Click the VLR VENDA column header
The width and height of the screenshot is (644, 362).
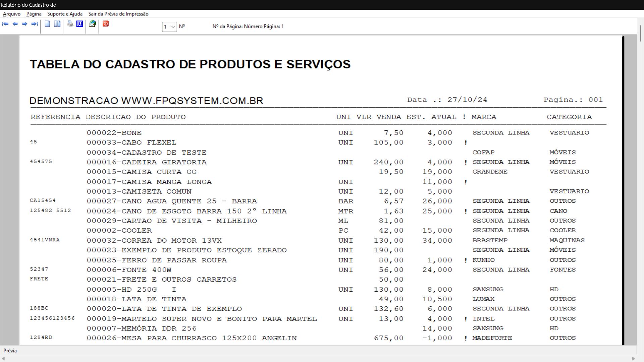379,117
